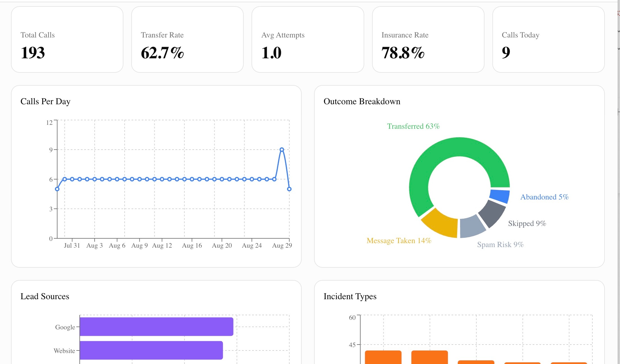Screen dimensions: 620x364
Task: Click the Avg Attempts label
Action: [283, 35]
